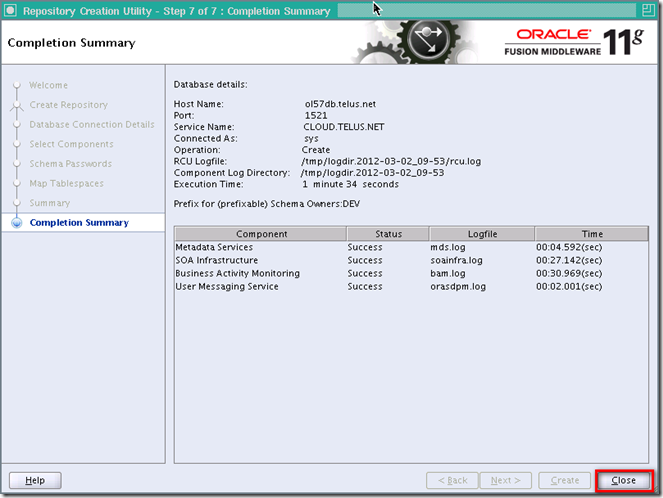Click the maximize icon in title bar
Screen dimensions: 663x498
(x=648, y=10)
